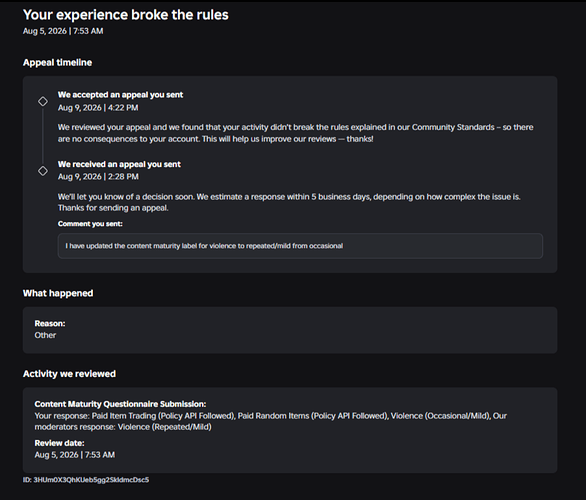Select the 'What happened' section heading
586x500 pixels.
pyautogui.click(x=58, y=293)
